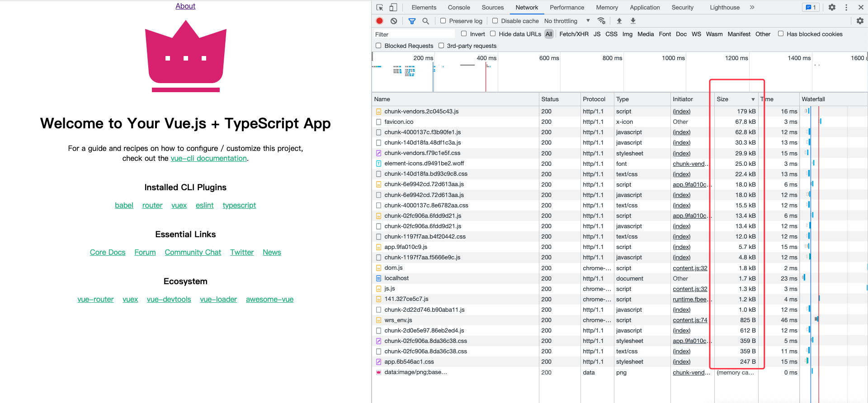Toggle the network filter funnel icon
Image resolution: width=868 pixels, height=403 pixels.
(x=412, y=21)
